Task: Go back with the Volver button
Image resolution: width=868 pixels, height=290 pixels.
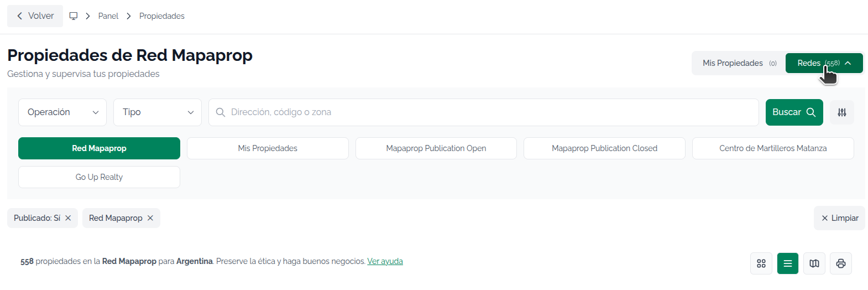Action: (35, 16)
